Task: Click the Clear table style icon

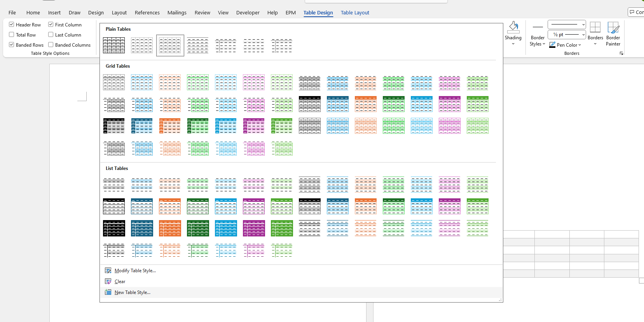Action: click(x=108, y=282)
